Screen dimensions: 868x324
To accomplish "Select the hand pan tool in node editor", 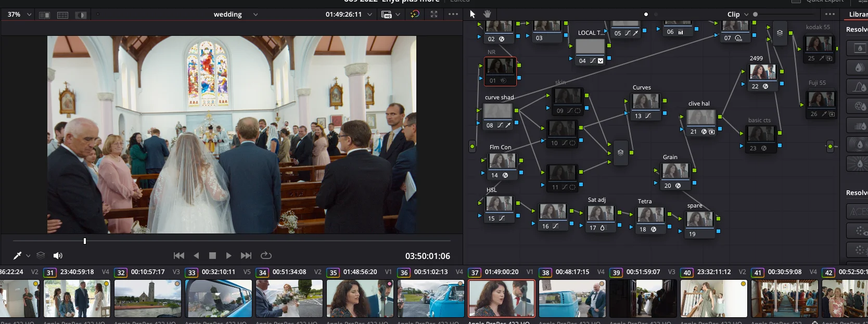I will pos(488,14).
